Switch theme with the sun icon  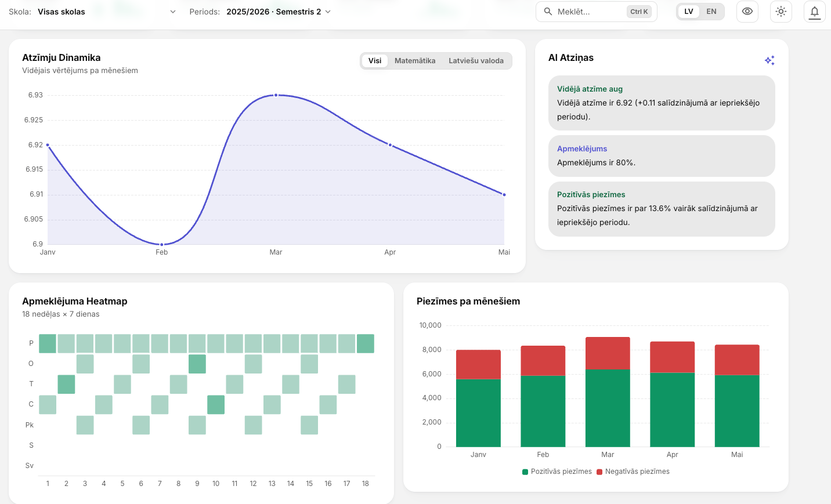click(x=781, y=12)
